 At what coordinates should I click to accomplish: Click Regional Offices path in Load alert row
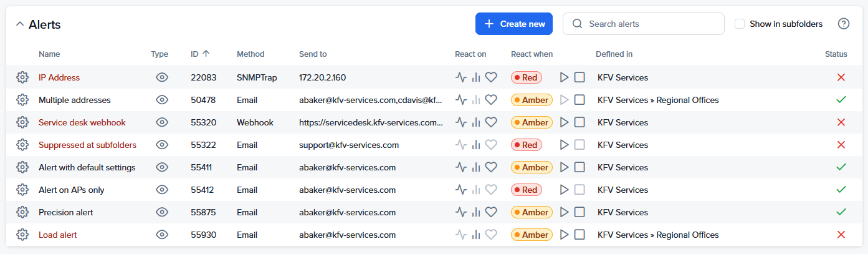click(x=688, y=235)
